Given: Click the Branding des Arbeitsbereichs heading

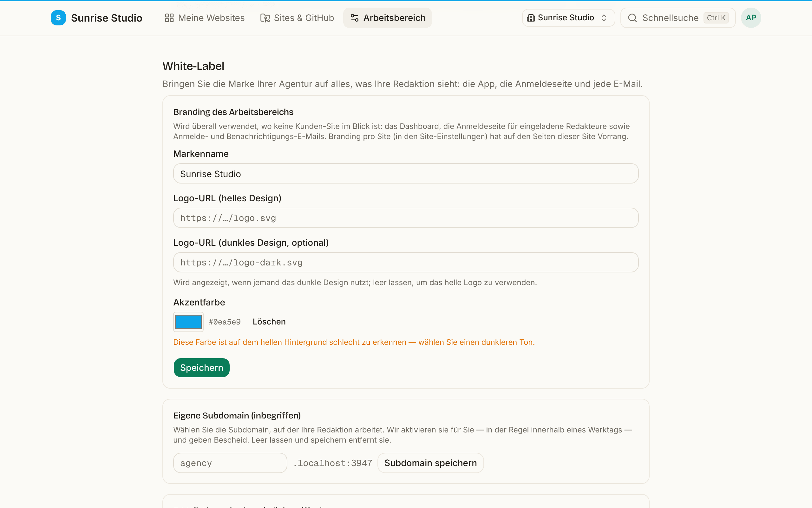Looking at the screenshot, I should 233,112.
